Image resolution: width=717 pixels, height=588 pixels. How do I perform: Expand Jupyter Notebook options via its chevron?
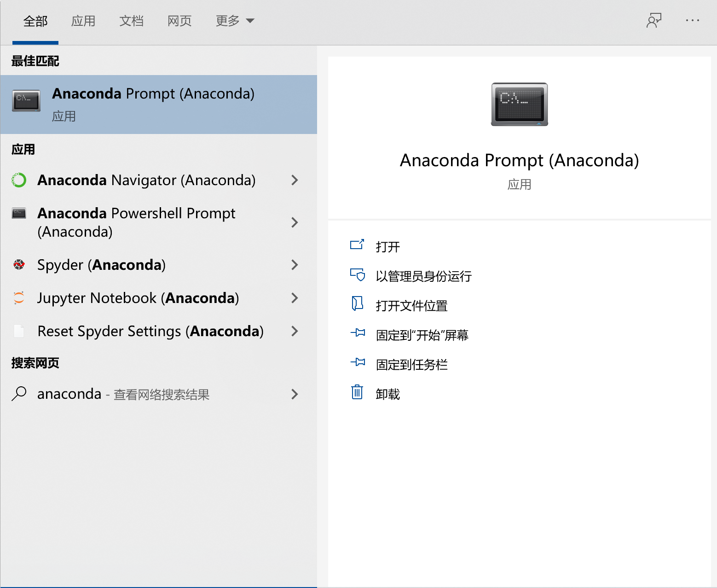295,298
